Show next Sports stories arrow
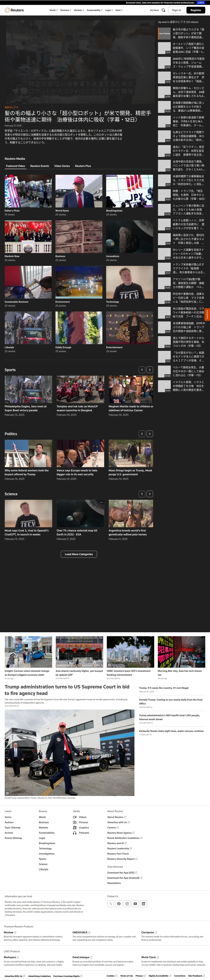This screenshot has width=210, height=980. [150, 370]
